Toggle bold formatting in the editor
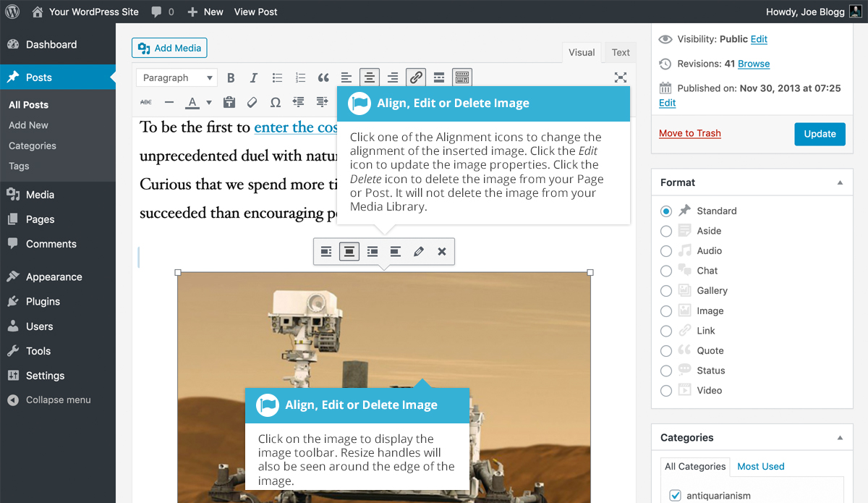Image resolution: width=868 pixels, height=503 pixels. [231, 77]
